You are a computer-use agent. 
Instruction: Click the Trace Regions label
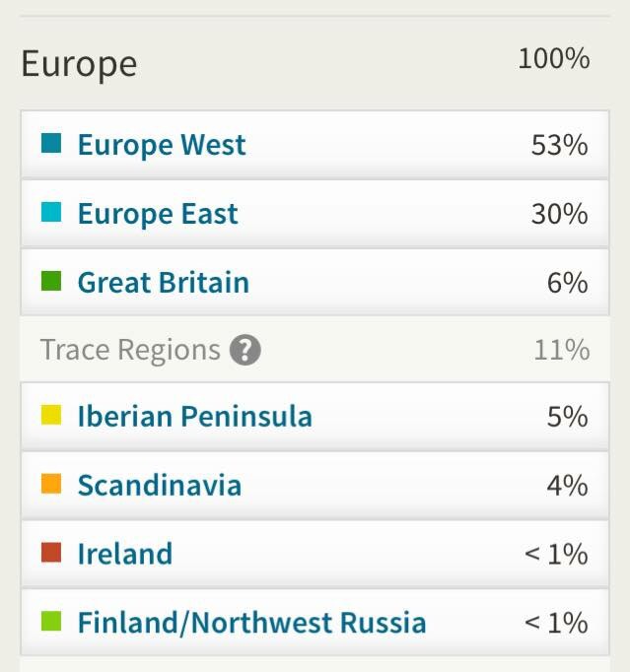130,350
